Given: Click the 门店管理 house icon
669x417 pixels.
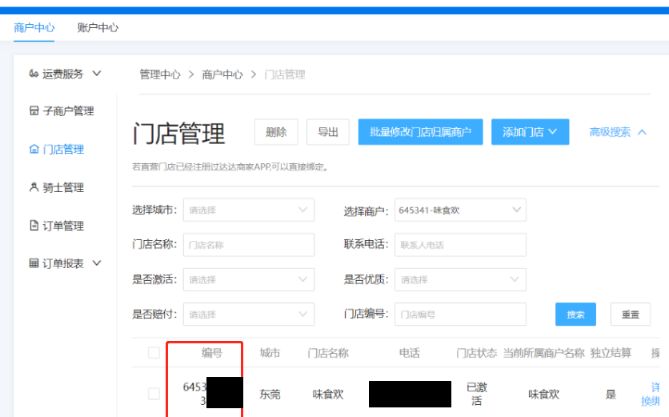Looking at the screenshot, I should click(34, 149).
